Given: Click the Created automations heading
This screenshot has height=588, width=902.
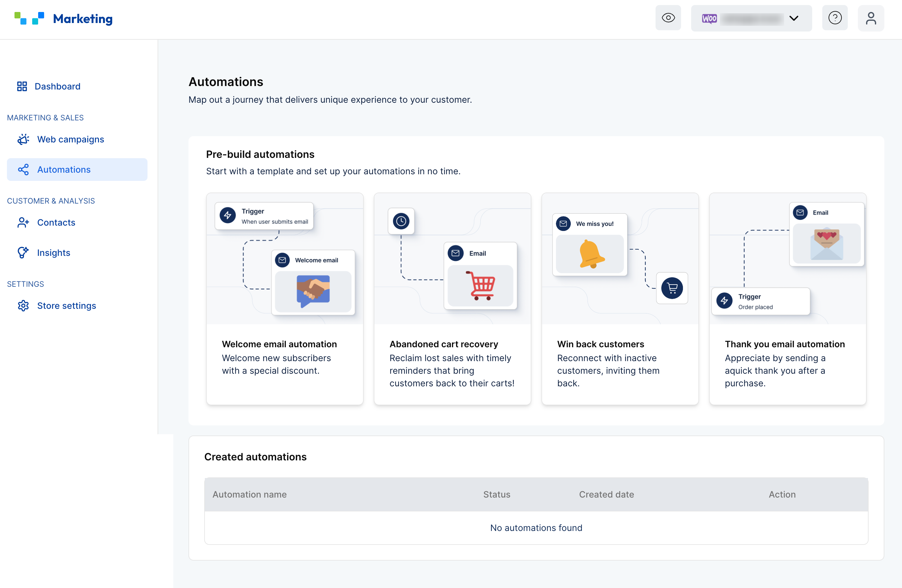Looking at the screenshot, I should coord(255,457).
